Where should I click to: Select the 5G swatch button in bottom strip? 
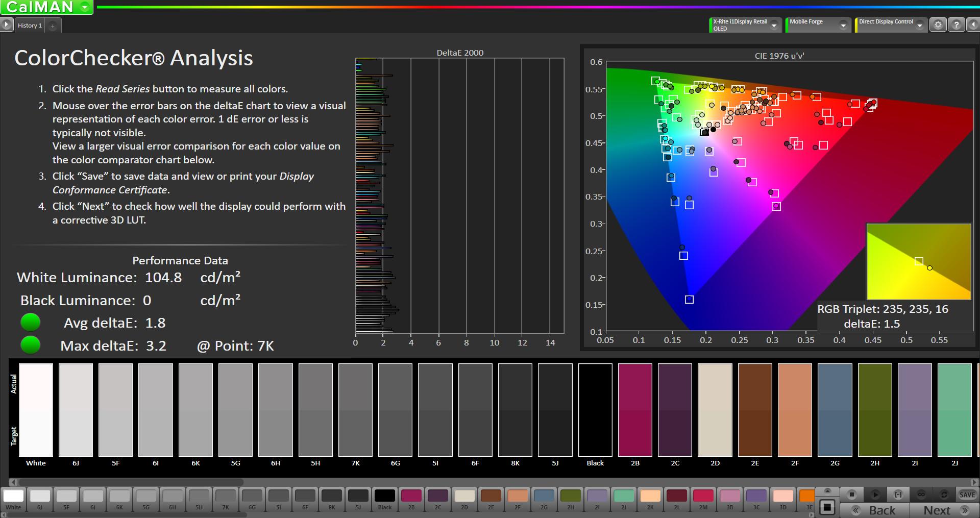[146, 500]
